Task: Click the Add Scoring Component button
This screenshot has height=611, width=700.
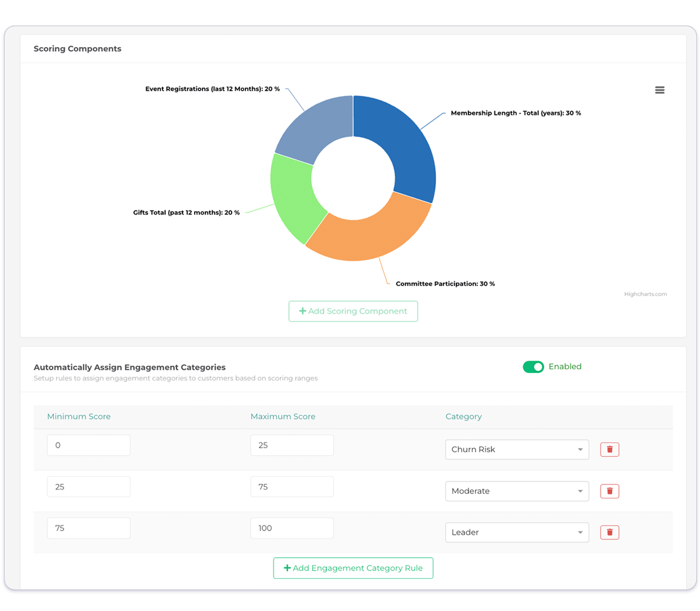Action: tap(353, 311)
